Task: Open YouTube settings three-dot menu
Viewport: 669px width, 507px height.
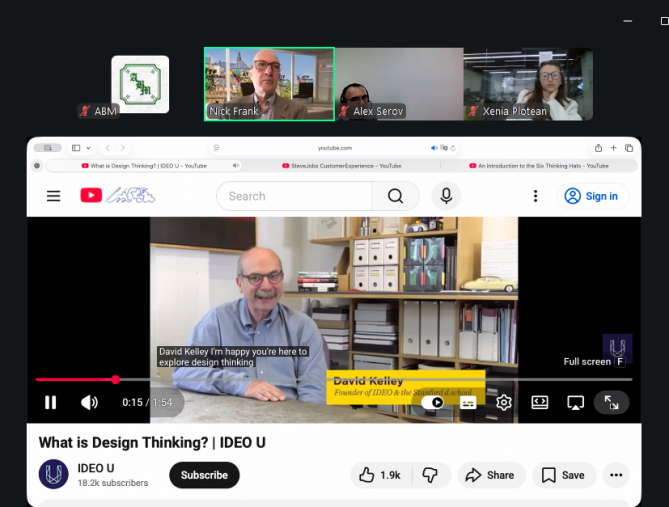Action: pyautogui.click(x=535, y=196)
